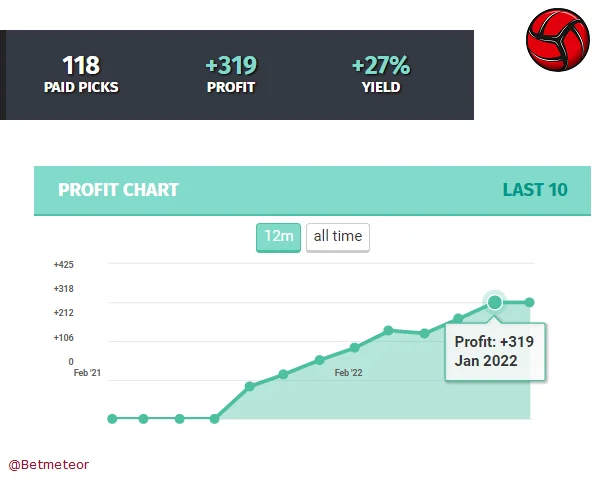This screenshot has width=600, height=480.
Task: Select the +27% yield stat
Action: 381,75
